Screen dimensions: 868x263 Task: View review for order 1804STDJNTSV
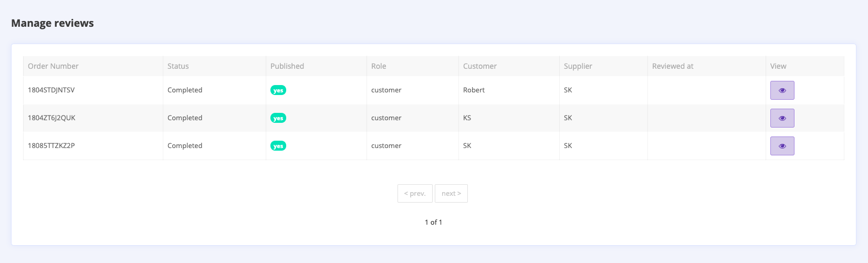782,90
